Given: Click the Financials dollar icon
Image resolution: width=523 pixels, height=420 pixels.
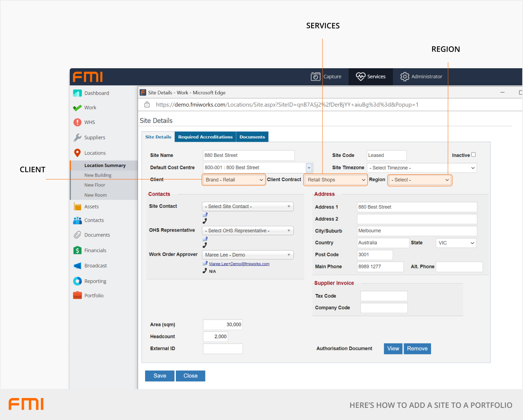Looking at the screenshot, I should 77,251.
